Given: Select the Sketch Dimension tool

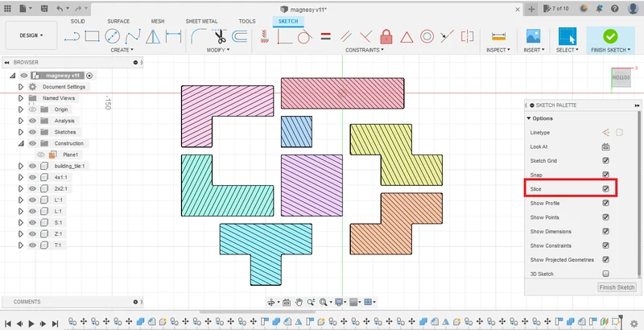Looking at the screenshot, I should point(173,36).
